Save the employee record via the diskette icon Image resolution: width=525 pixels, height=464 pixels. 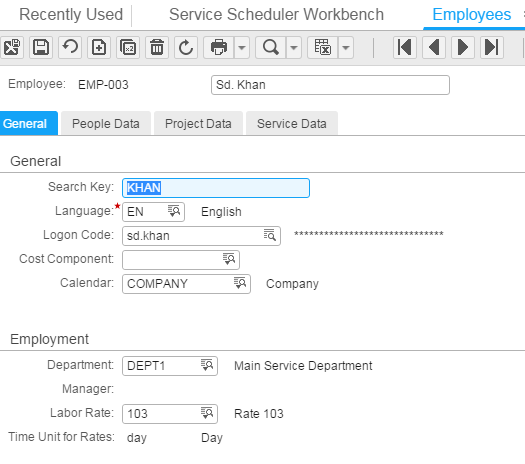[x=41, y=47]
